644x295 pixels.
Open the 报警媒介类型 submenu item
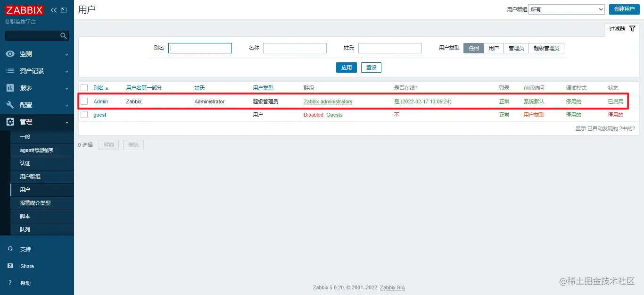tap(42, 203)
